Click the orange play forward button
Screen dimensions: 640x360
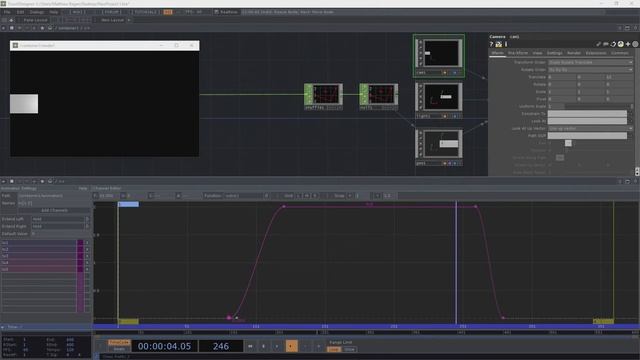click(x=291, y=346)
